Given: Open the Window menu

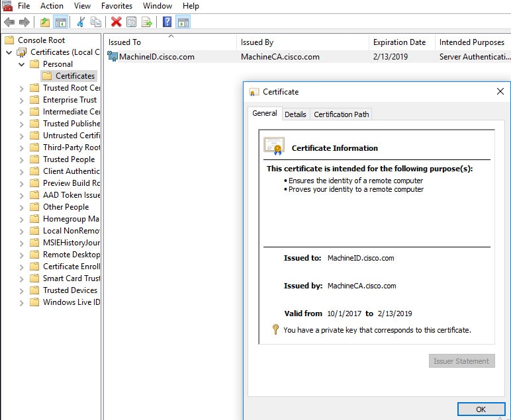Looking at the screenshot, I should [158, 6].
